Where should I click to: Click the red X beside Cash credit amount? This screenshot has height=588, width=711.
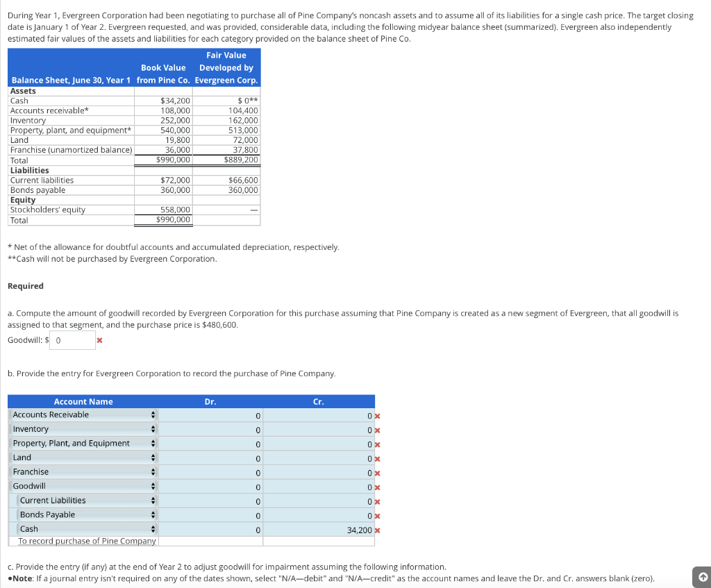tap(377, 530)
